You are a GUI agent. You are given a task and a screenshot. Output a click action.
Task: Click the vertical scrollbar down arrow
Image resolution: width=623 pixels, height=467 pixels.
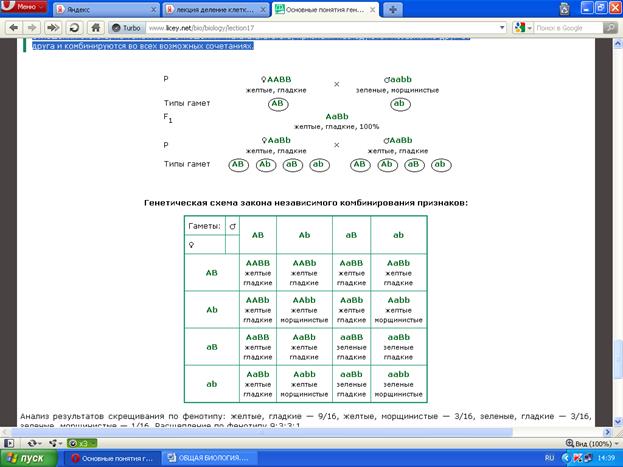coord(618,421)
